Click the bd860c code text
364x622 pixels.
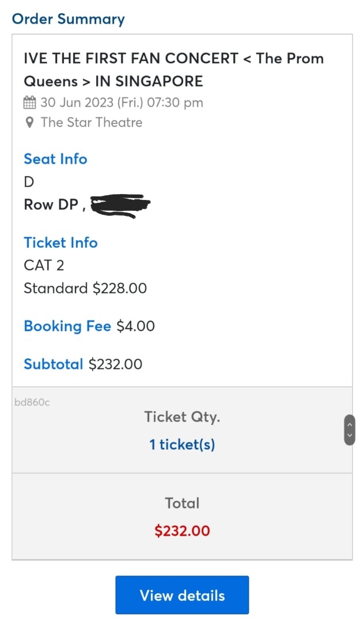click(33, 403)
